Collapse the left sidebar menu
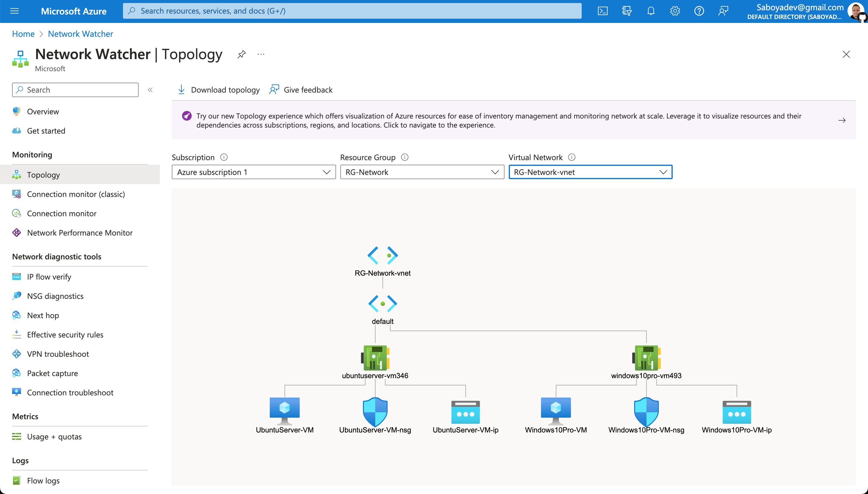This screenshot has width=868, height=494. point(150,90)
